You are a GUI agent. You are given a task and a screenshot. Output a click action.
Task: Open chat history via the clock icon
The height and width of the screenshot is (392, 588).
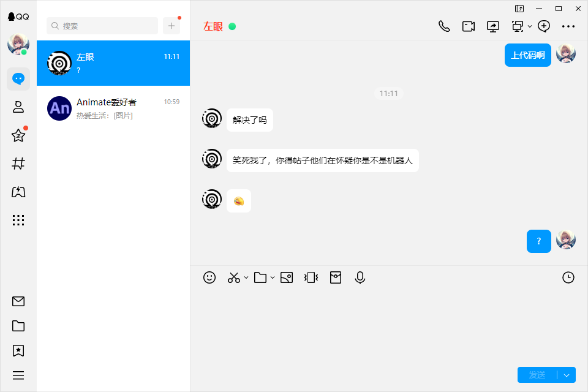tap(568, 277)
